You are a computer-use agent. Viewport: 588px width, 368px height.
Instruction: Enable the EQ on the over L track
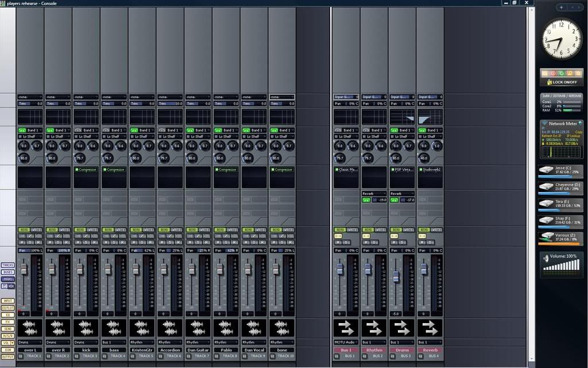22,130
